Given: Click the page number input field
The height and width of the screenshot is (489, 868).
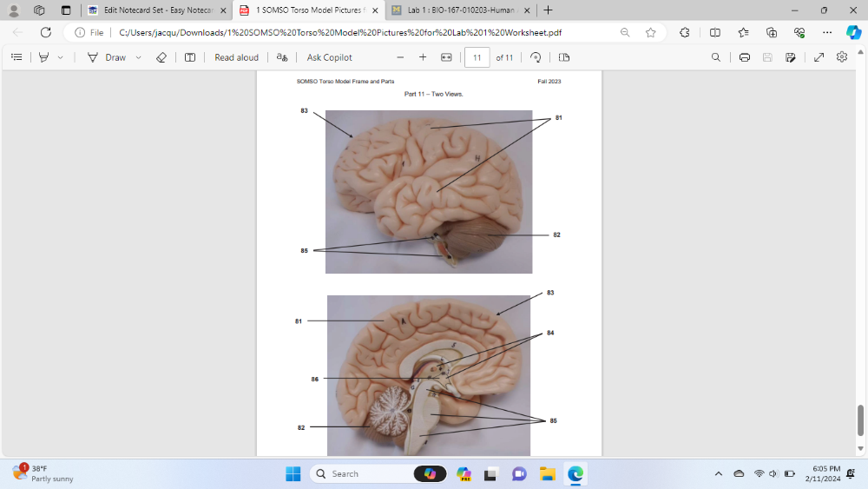Looking at the screenshot, I should (477, 57).
